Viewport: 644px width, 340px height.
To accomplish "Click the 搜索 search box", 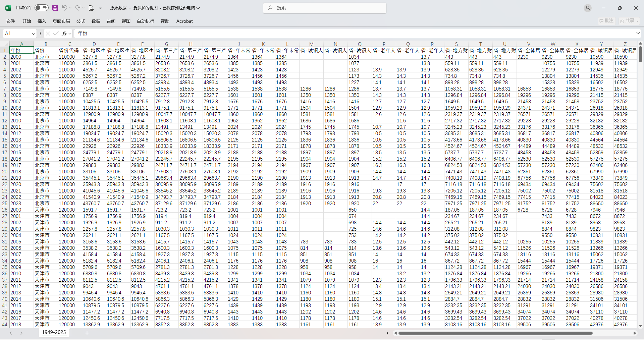I will 325,8.
